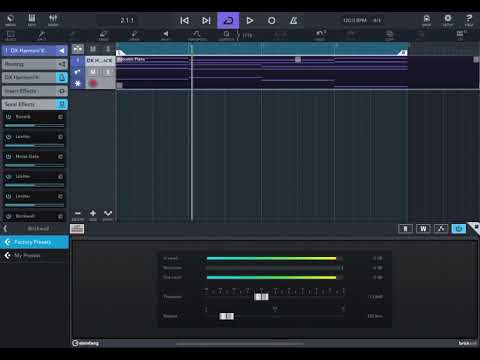Toggle power on the Noise Gate send
The image size is (480, 360).
pyautogui.click(x=9, y=156)
